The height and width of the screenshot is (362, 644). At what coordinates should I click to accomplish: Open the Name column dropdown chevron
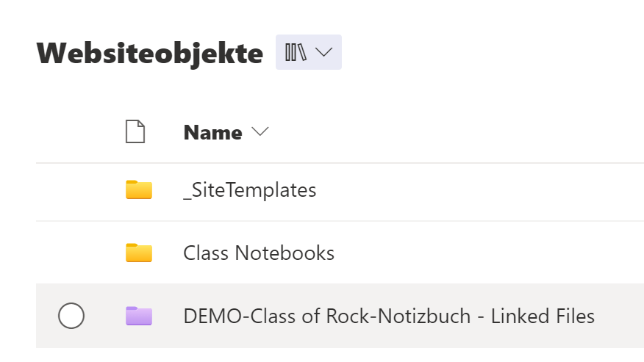[260, 131]
